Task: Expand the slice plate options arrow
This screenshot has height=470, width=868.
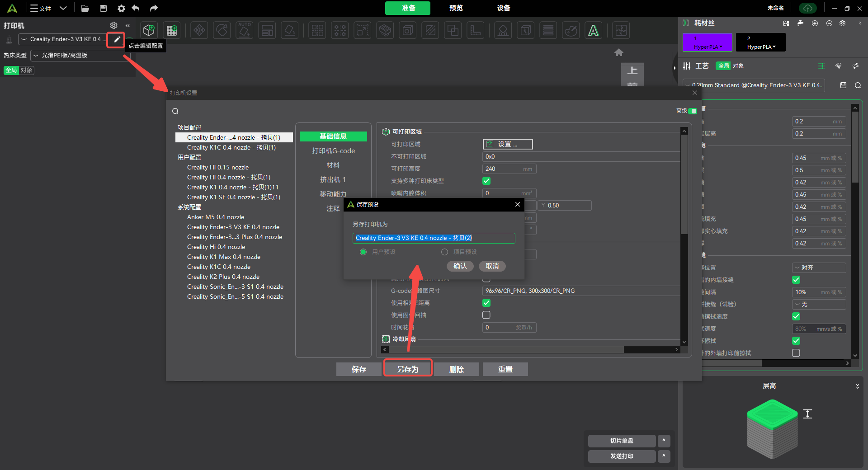Action: coord(664,441)
